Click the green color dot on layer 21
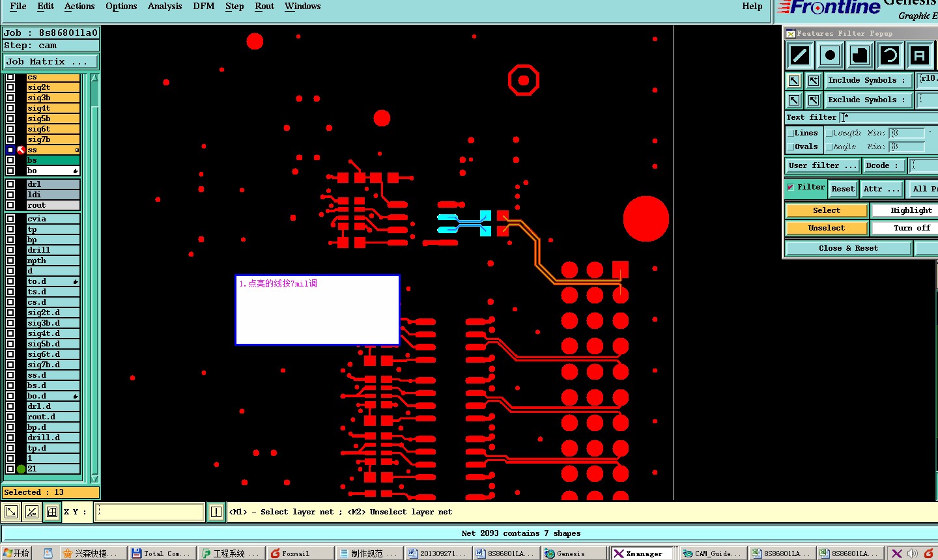The width and height of the screenshot is (938, 560). pos(21,469)
